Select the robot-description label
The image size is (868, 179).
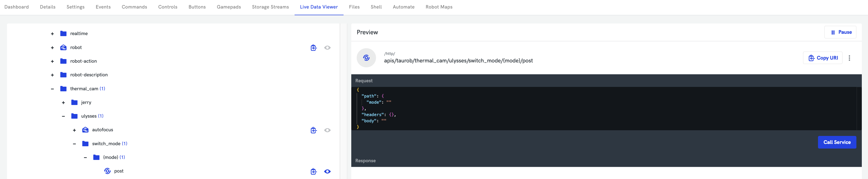click(89, 75)
